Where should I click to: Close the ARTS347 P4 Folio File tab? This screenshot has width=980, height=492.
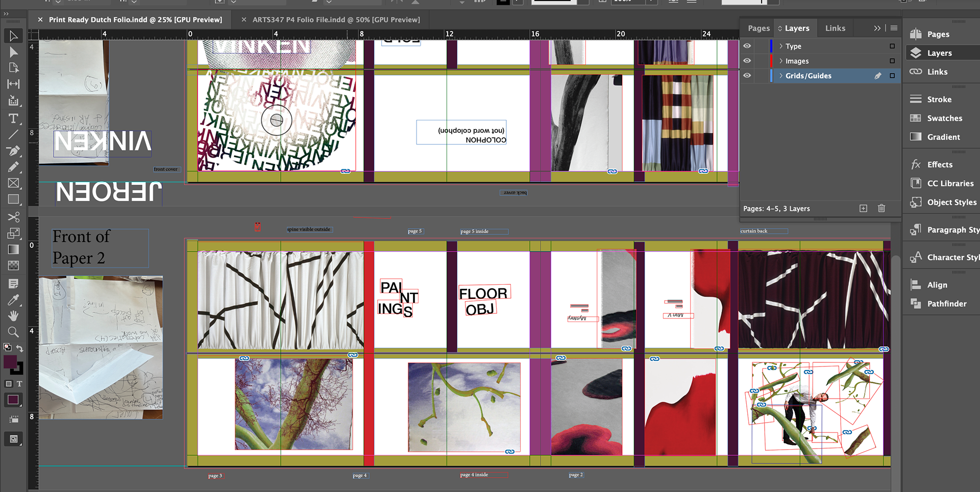click(243, 19)
